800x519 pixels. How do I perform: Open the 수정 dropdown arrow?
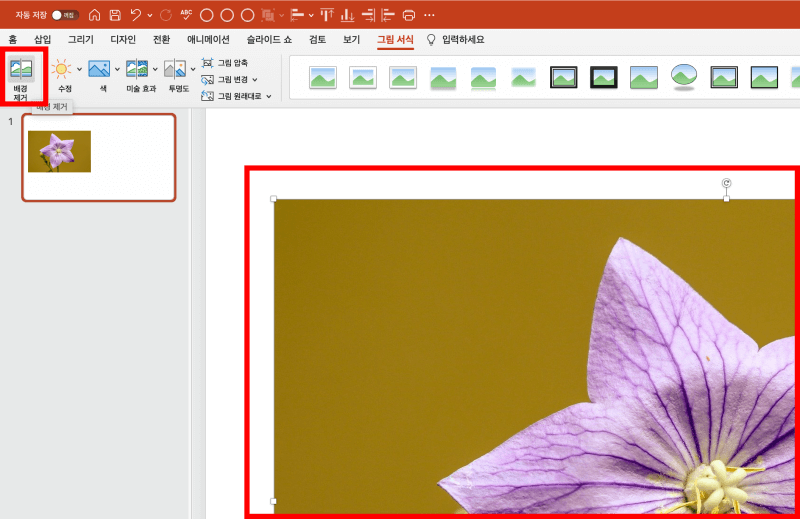click(x=80, y=69)
